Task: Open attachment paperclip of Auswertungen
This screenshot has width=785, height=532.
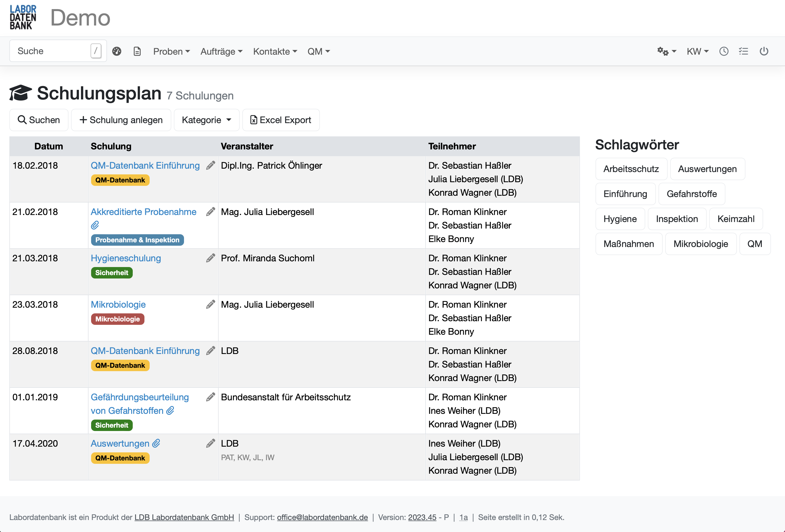Action: click(156, 444)
